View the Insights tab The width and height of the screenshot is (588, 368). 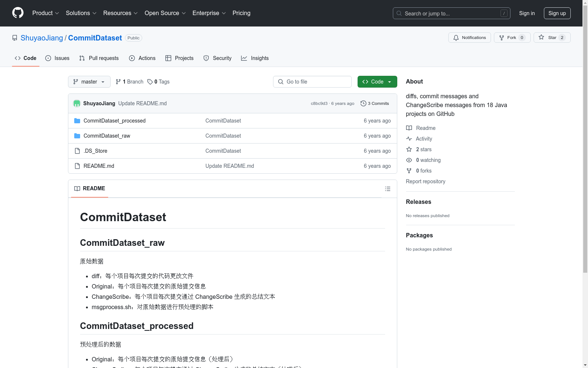point(255,58)
